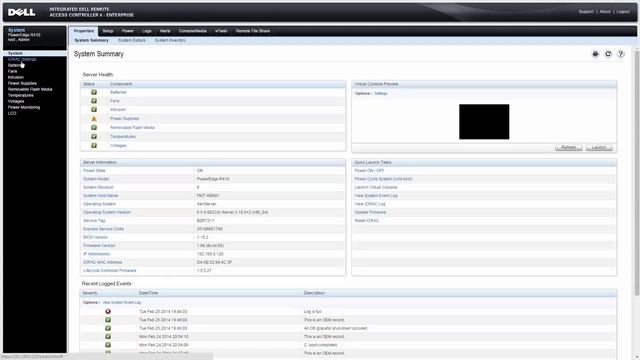The image size is (640, 360).
Task: Click the Logout link
Action: pyautogui.click(x=623, y=12)
